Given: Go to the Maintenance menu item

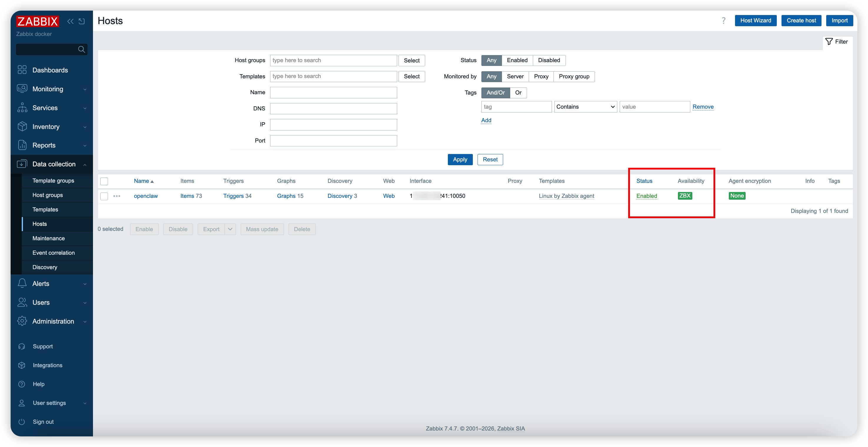Looking at the screenshot, I should pos(49,238).
